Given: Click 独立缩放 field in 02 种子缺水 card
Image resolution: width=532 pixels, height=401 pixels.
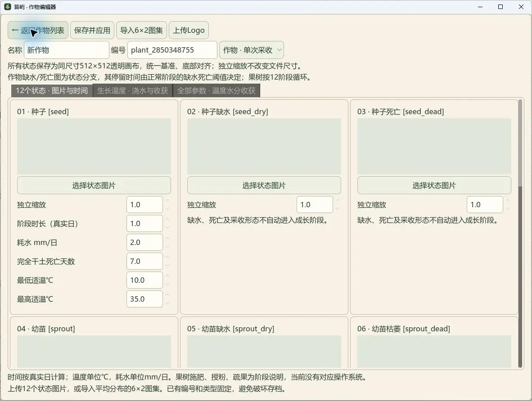Looking at the screenshot, I should coord(315,205).
